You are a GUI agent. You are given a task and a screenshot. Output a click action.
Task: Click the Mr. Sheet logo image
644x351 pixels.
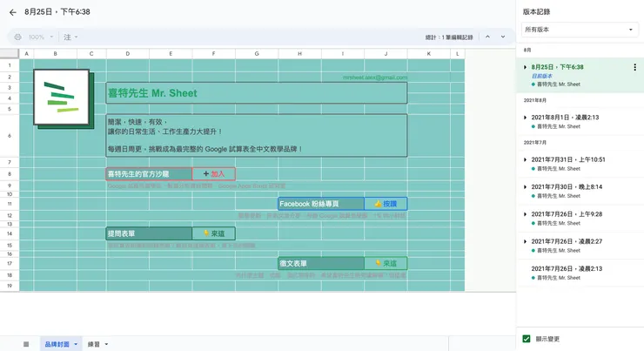[64, 98]
